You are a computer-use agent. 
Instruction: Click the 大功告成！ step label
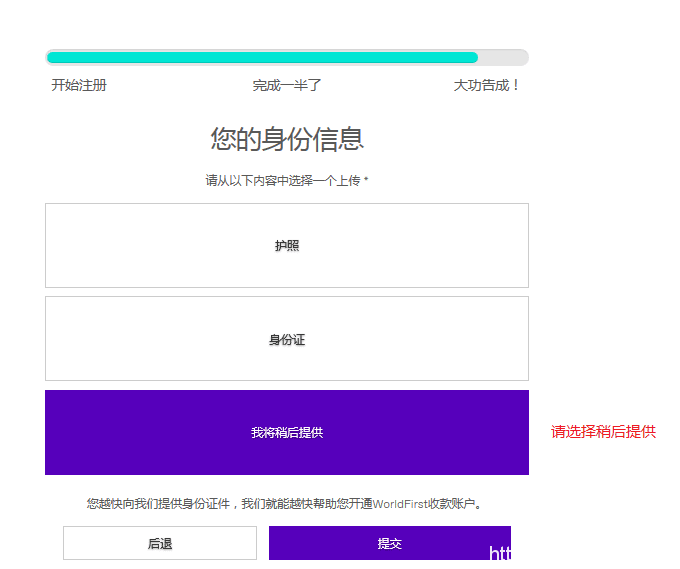tap(486, 85)
